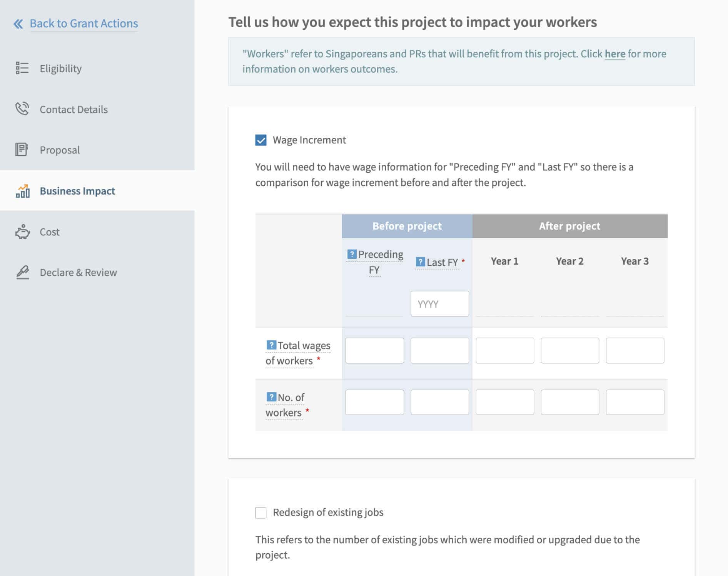This screenshot has width=728, height=576.
Task: Uncheck the Wage Increment checkbox
Action: click(x=261, y=140)
